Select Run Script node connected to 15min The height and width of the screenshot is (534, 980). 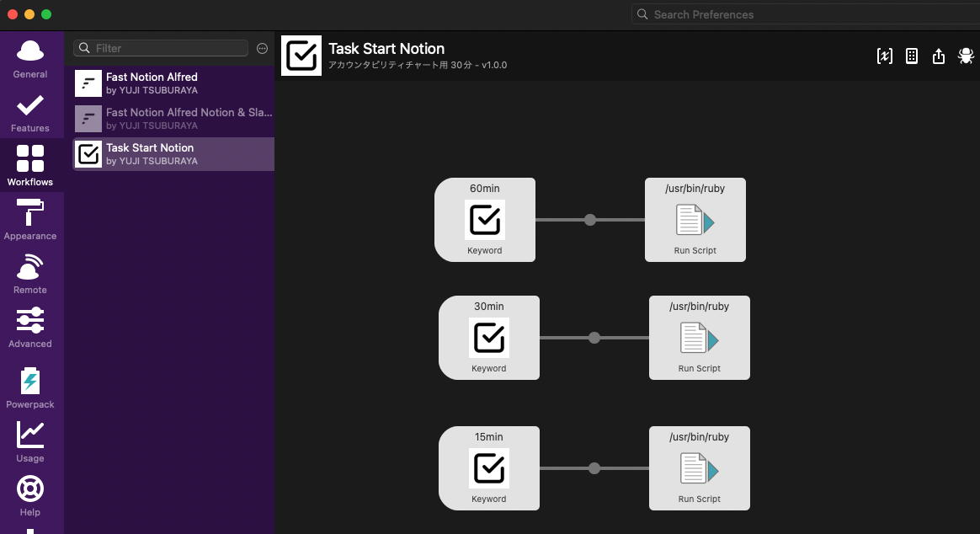click(700, 468)
